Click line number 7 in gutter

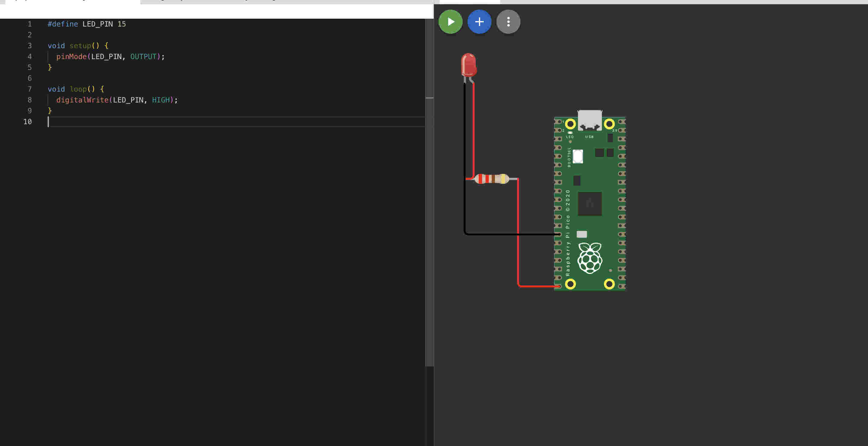point(29,89)
